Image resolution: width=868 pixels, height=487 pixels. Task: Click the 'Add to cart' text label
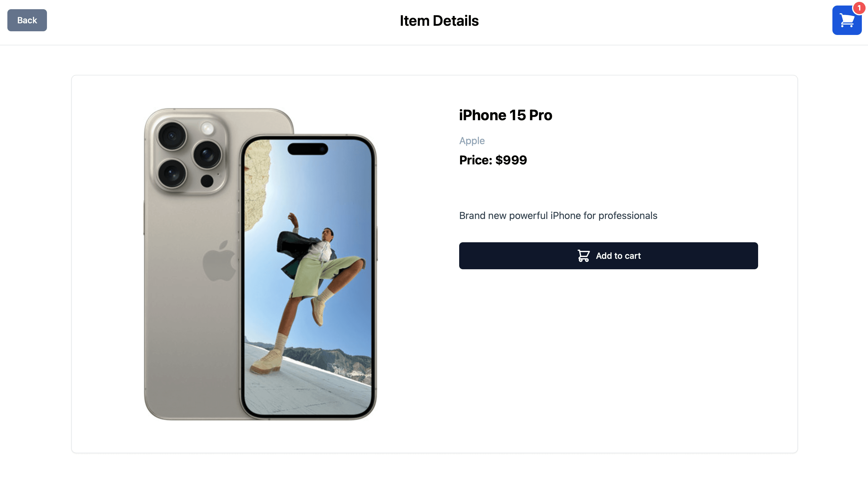point(618,256)
